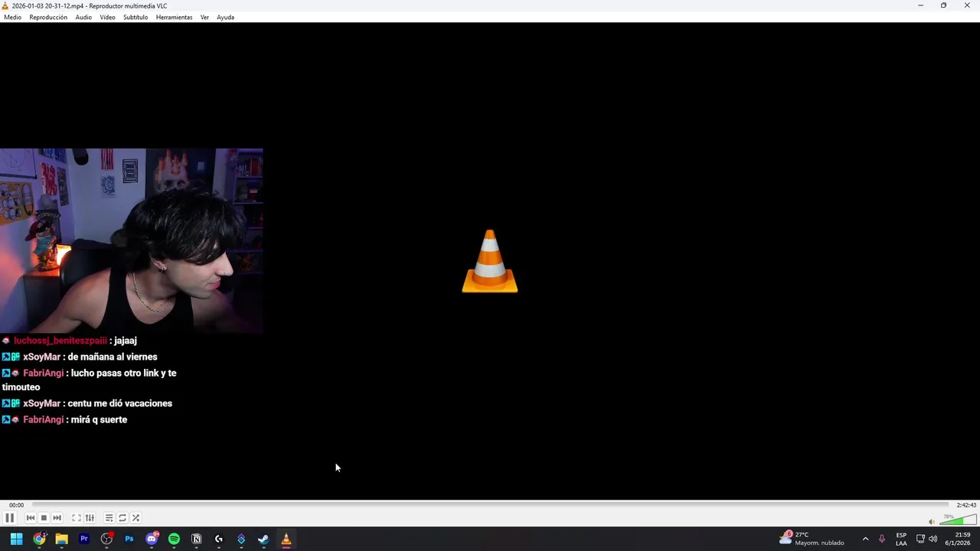Screen dimensions: 980x551
Task: Click the VLC icon in the taskbar
Action: point(286,539)
